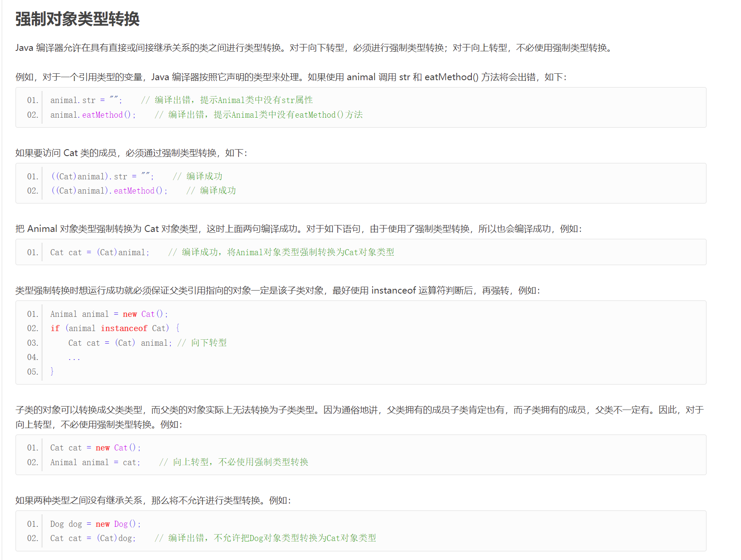
Task: Click code Animal animal = cat;
Action: coord(95,462)
